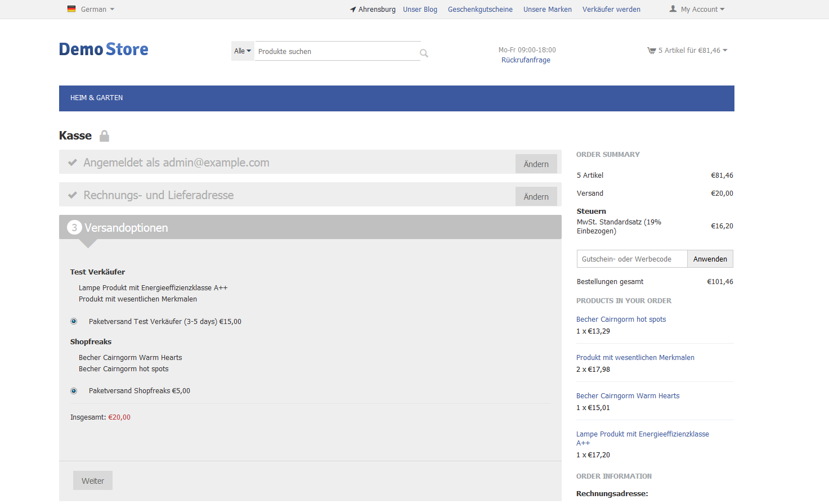Click the location arrow icon beside Ahrensburg

(x=353, y=10)
